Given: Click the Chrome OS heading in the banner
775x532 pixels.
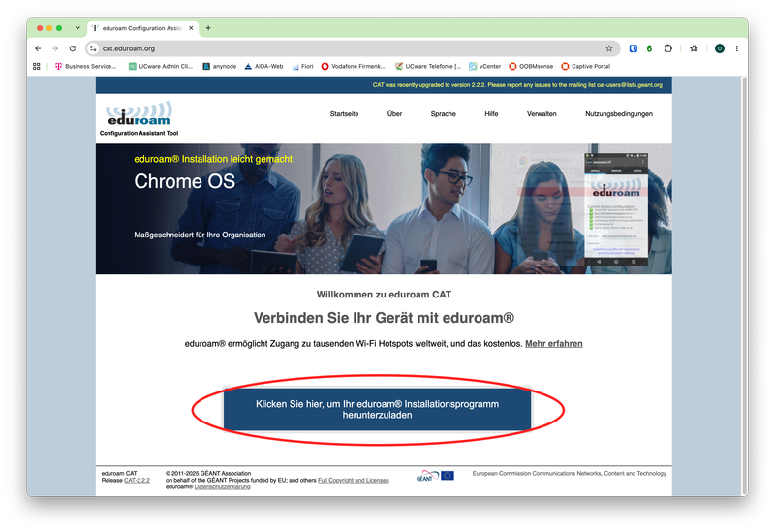Looking at the screenshot, I should 184,181.
